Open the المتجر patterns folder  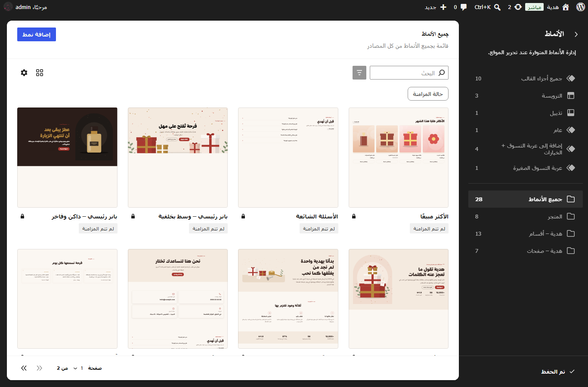526,216
